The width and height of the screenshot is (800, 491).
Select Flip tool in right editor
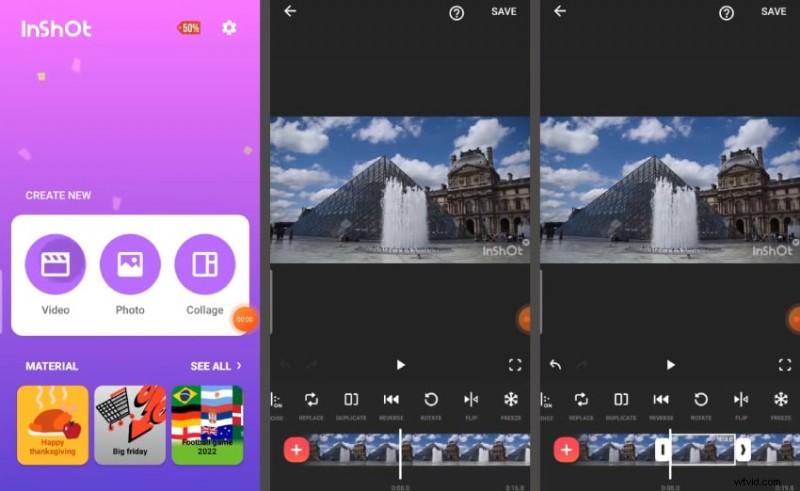tap(741, 405)
